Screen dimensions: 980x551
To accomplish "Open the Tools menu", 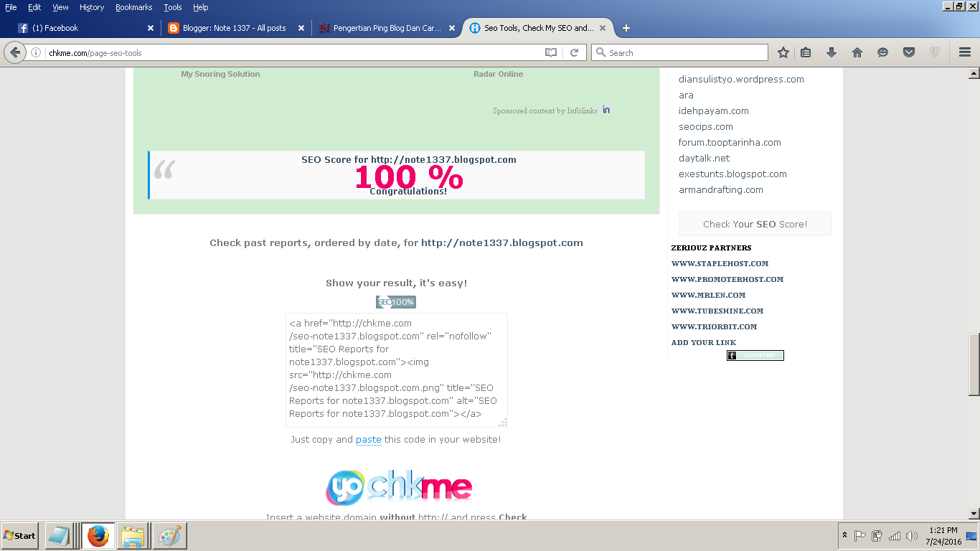I will [x=173, y=7].
